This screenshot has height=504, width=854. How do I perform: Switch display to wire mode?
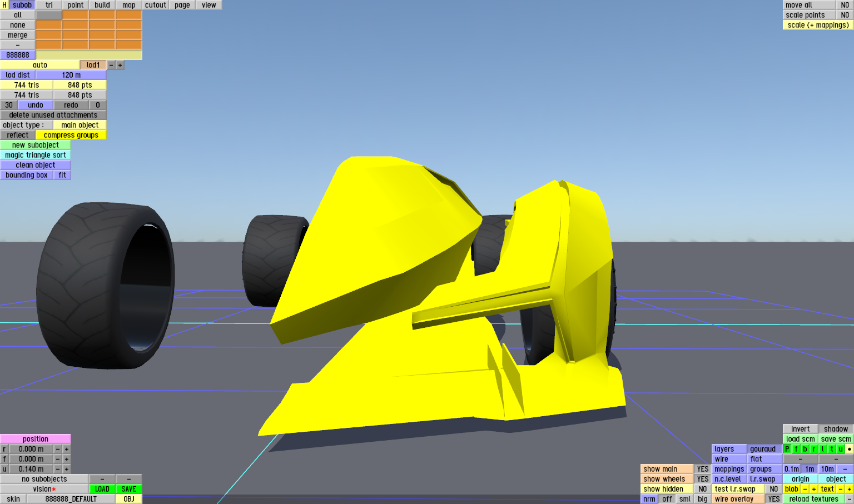coord(729,459)
